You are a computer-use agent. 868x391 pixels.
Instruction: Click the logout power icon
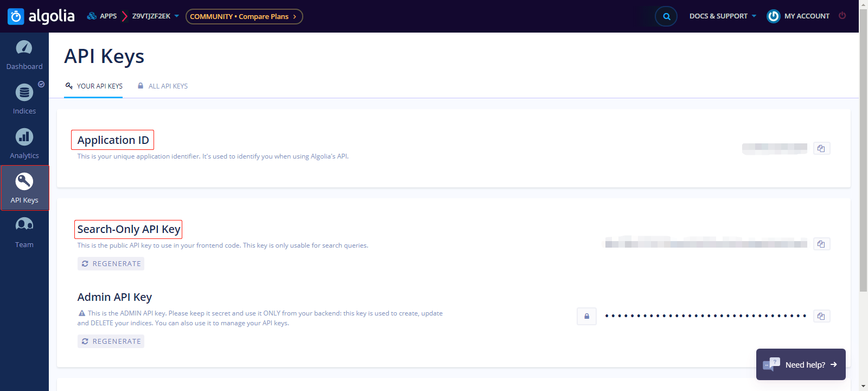pos(843,16)
